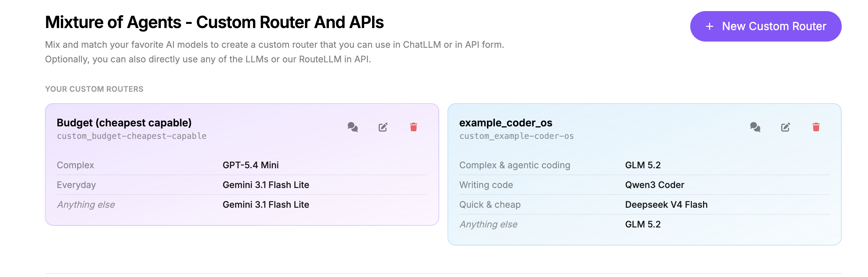The width and height of the screenshot is (868, 277).
Task: Click the Writing code label
Action: [486, 185]
